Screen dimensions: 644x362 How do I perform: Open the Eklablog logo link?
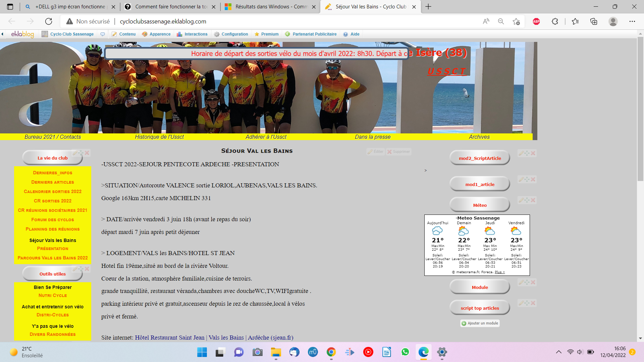[22, 34]
